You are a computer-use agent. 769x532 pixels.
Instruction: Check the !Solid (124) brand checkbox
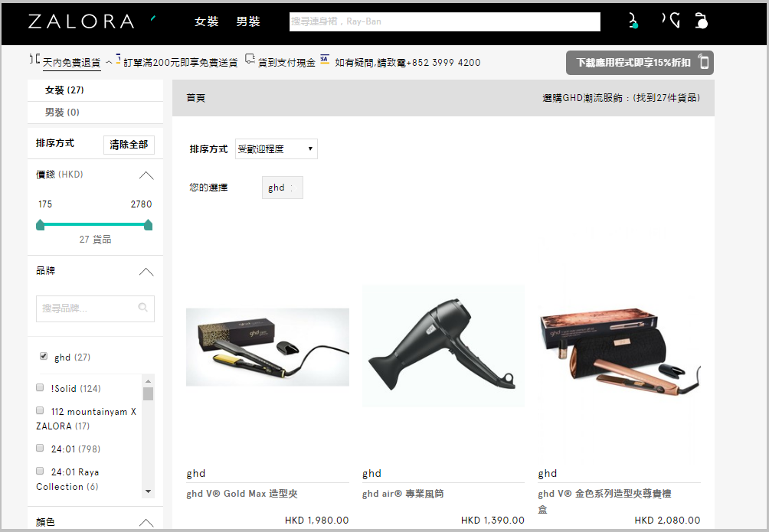[x=40, y=387]
